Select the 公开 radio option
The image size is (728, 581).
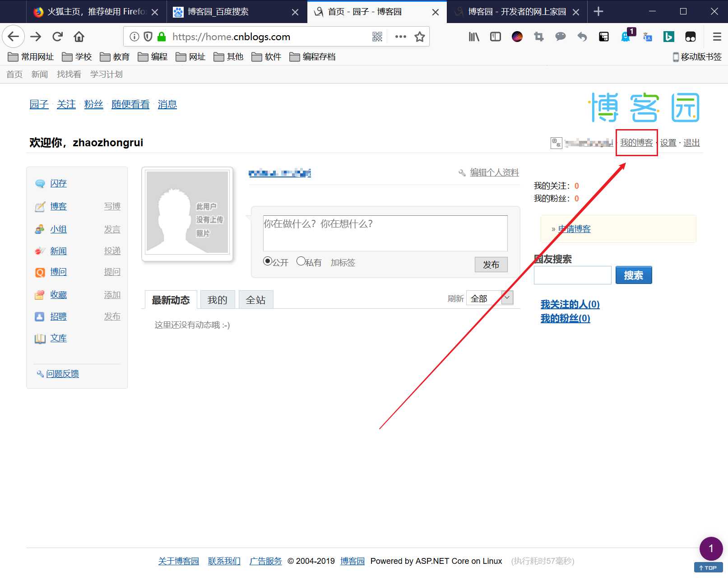pyautogui.click(x=268, y=261)
